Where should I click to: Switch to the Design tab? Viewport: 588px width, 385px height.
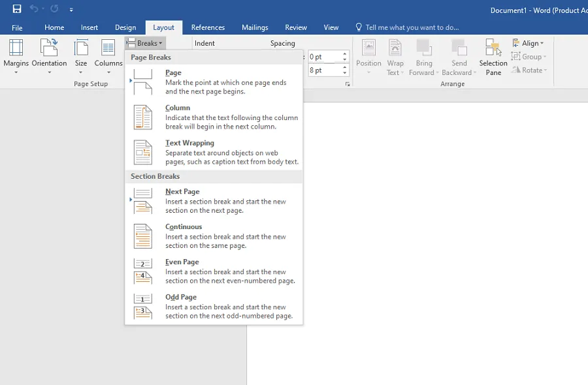[x=125, y=27]
